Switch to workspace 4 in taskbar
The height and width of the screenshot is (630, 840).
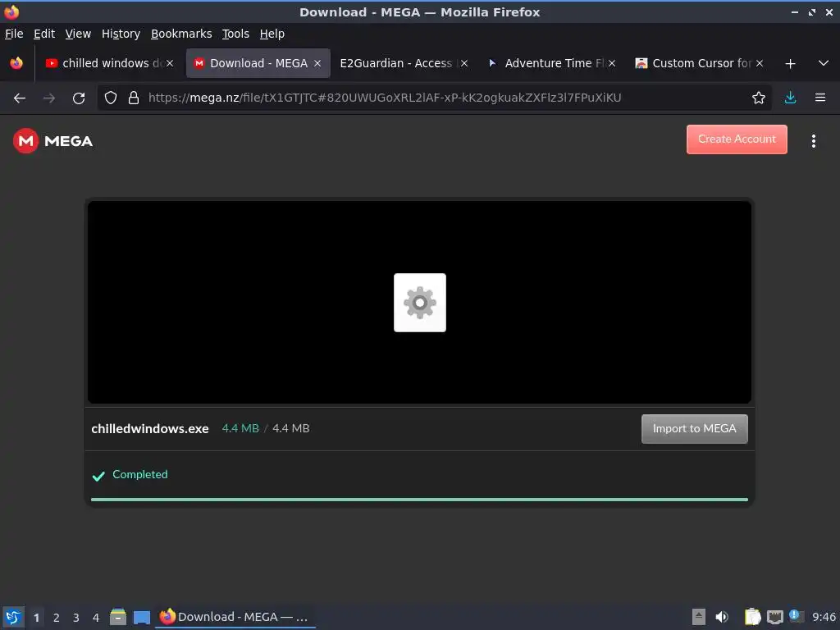click(x=96, y=618)
